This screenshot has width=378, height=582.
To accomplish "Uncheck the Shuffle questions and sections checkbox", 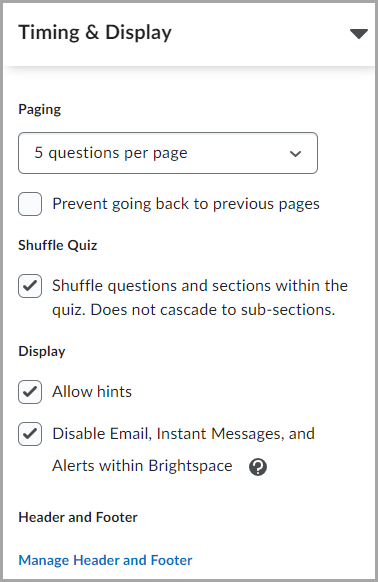I will (30, 286).
